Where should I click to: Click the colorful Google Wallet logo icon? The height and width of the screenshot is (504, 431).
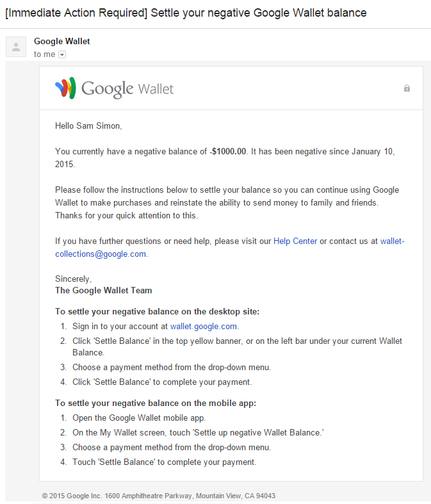tap(65, 88)
